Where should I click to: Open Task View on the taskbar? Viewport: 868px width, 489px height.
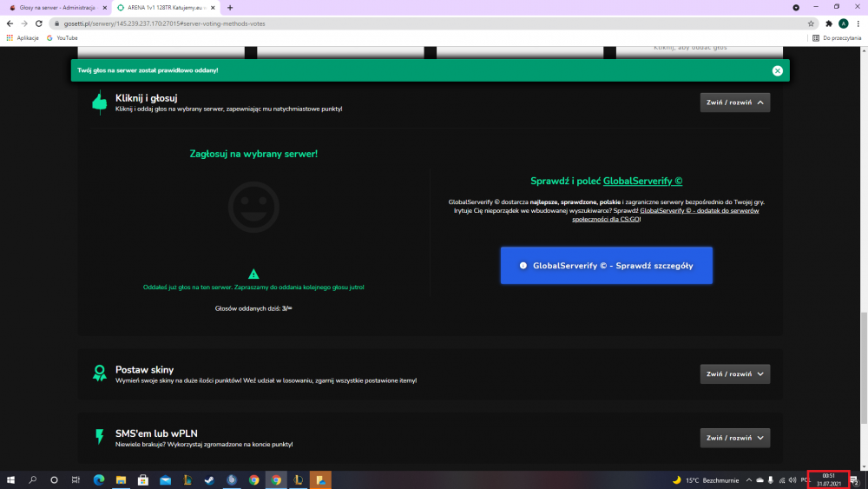76,480
